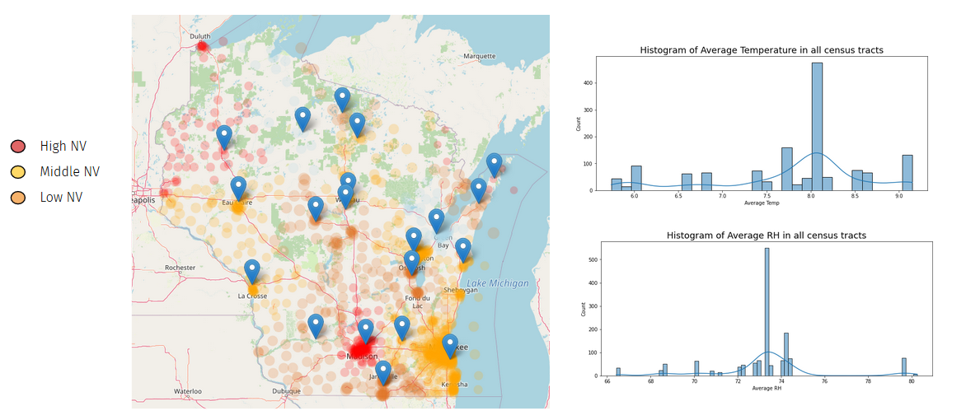
Task: Select the marker on the red Madison cluster
Action: coord(366,331)
